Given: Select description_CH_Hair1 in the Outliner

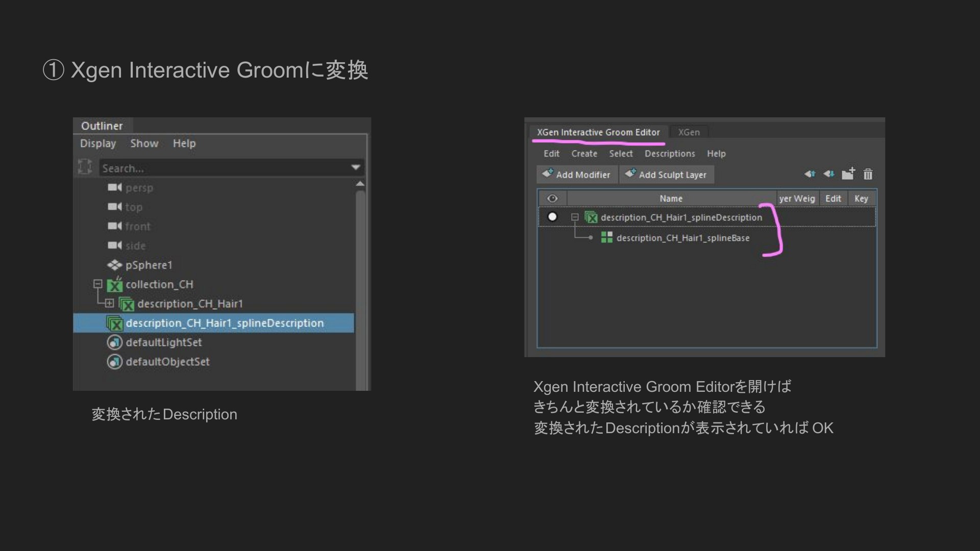Looking at the screenshot, I should point(190,304).
